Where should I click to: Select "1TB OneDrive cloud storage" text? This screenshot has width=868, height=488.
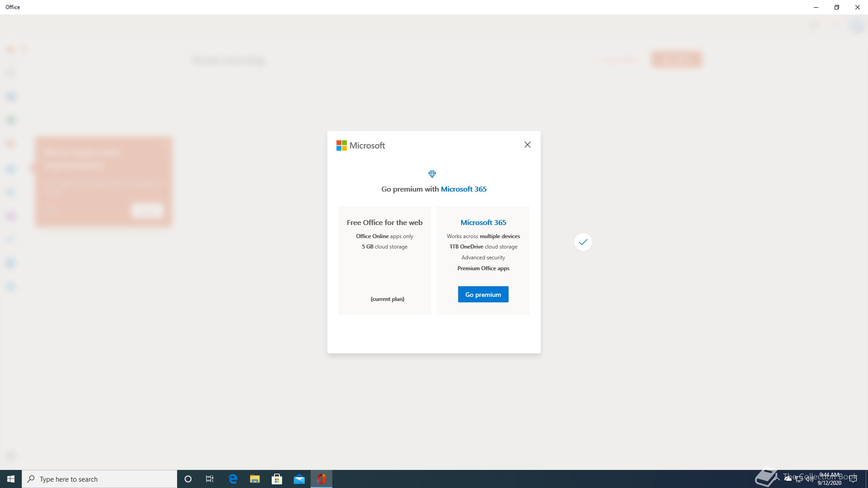pyautogui.click(x=483, y=247)
